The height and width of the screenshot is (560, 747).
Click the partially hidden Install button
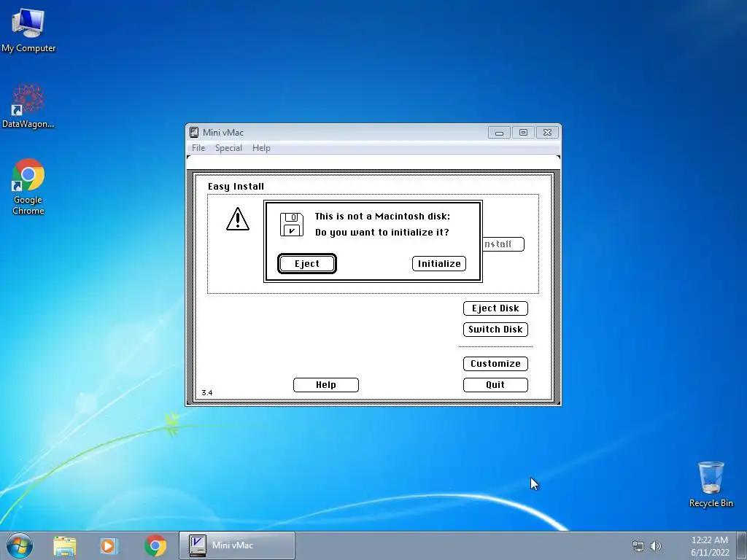pos(503,244)
